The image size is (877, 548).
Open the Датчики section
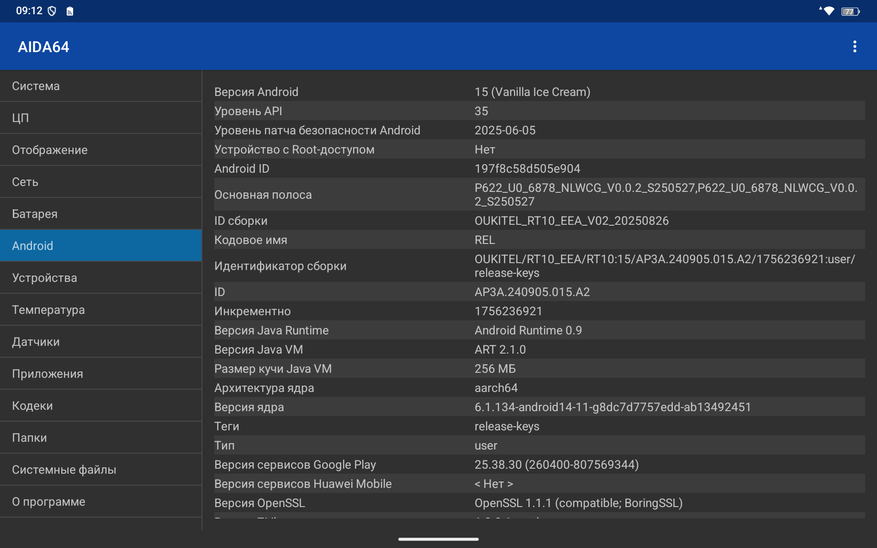(x=100, y=342)
